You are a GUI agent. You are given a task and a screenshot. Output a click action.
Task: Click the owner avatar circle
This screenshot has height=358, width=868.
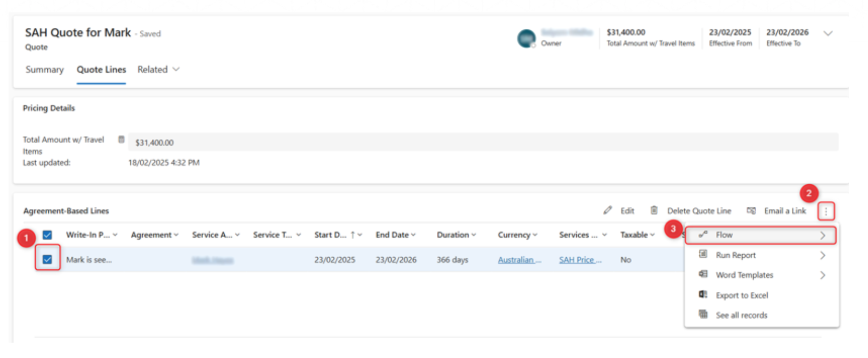[526, 38]
